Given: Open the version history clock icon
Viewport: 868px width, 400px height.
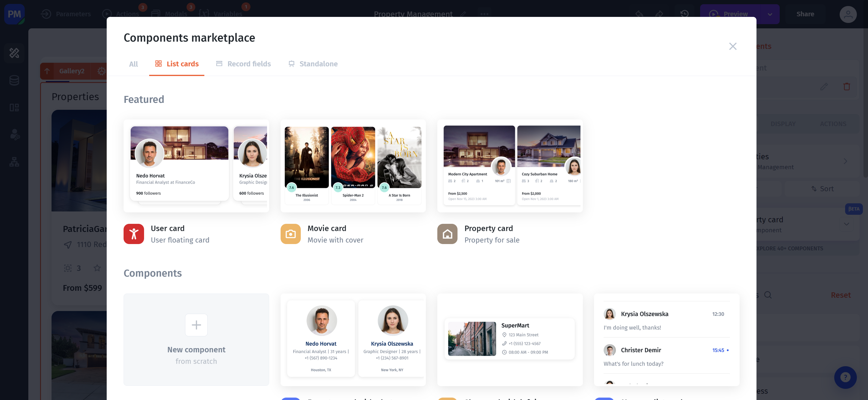Looking at the screenshot, I should pyautogui.click(x=684, y=14).
